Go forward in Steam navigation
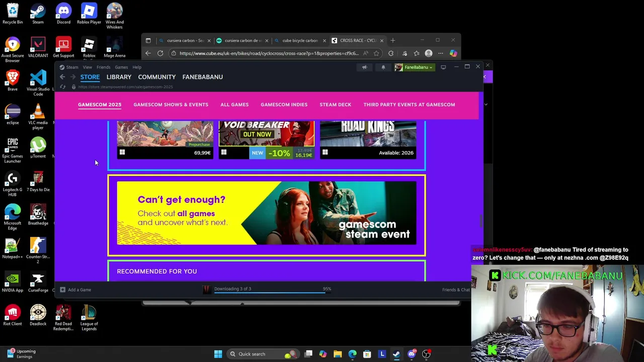The width and height of the screenshot is (644, 362). pos(73,77)
